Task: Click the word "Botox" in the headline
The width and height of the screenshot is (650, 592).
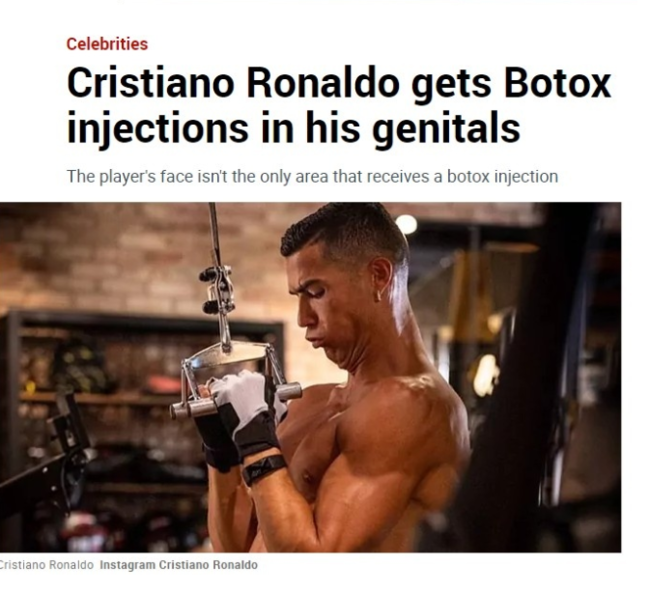Action: 557,83
